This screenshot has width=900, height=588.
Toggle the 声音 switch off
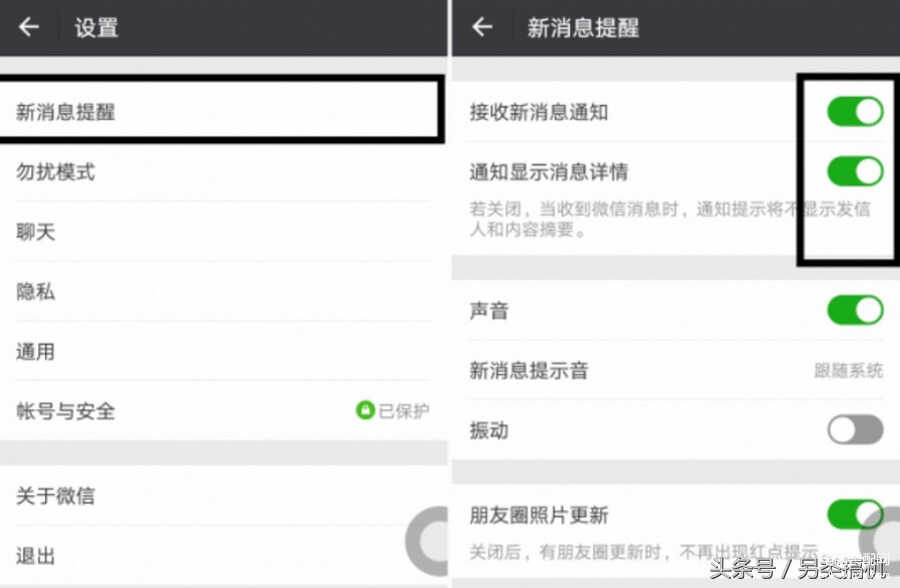click(855, 310)
